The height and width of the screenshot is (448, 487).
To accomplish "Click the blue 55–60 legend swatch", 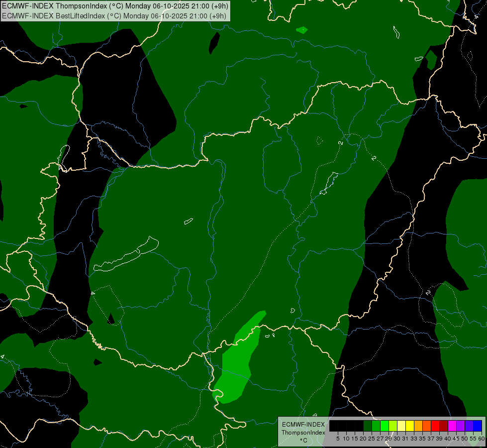I will tap(478, 426).
